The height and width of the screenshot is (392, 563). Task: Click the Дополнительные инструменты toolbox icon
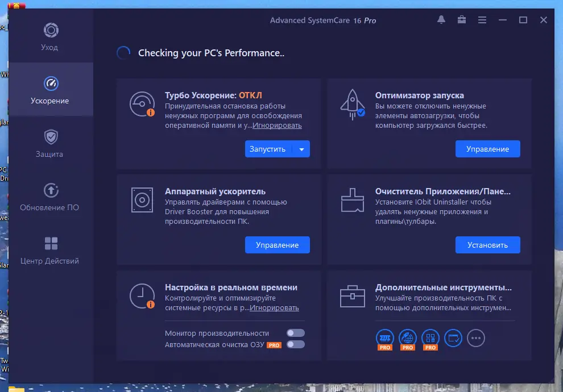[x=353, y=296]
